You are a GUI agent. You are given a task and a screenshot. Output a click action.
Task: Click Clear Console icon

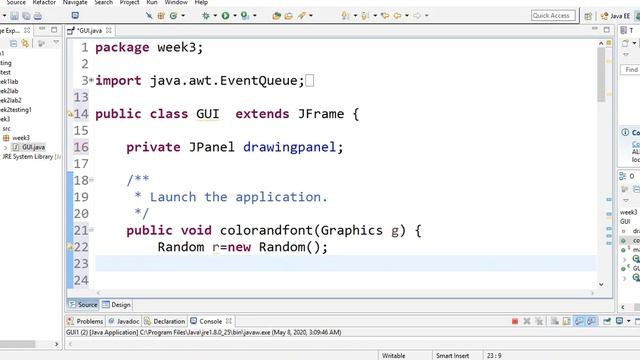(x=554, y=321)
